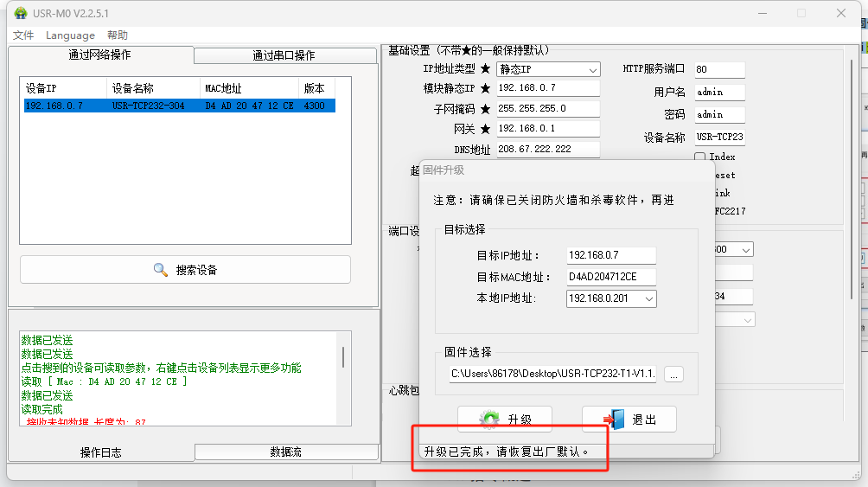The image size is (868, 487).
Task: Browse firmware file with the ... button
Action: pyautogui.click(x=674, y=374)
